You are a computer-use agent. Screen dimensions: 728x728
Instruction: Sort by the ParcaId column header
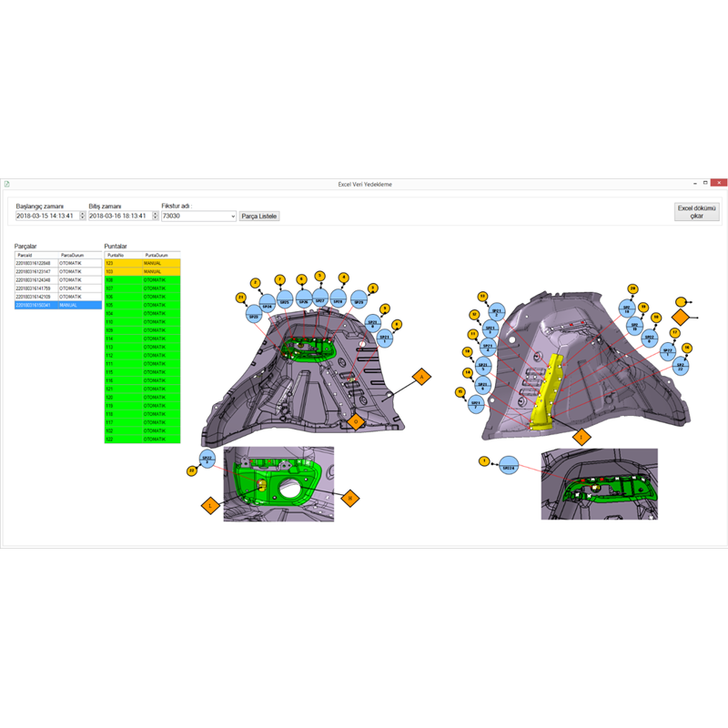click(36, 255)
